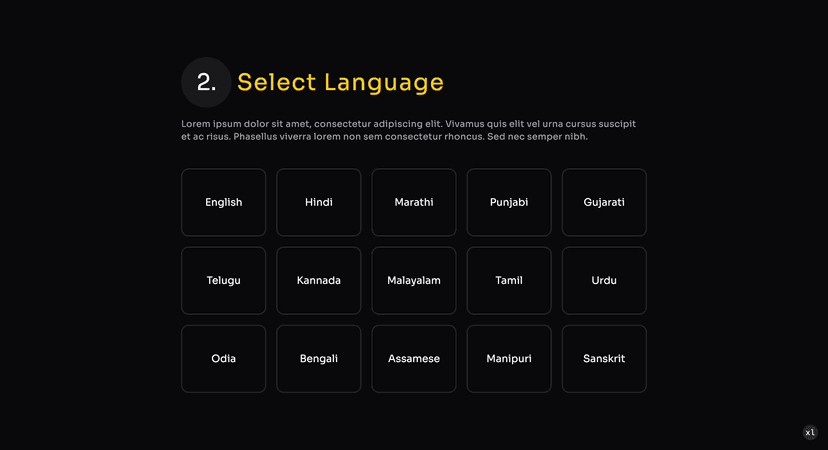Click the Kannada language tile
Viewport: 828px width, 450px height.
click(318, 280)
